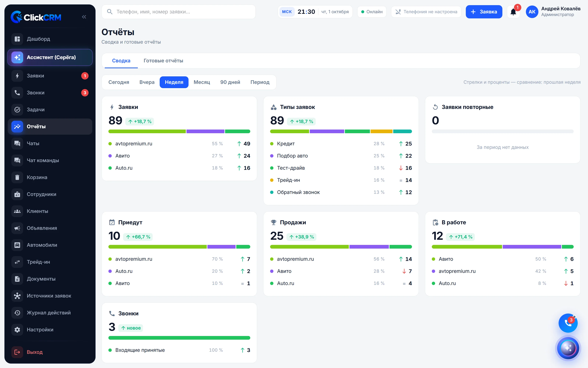Focus the phone, name, request search field
The height and width of the screenshot is (368, 588).
coord(179,12)
